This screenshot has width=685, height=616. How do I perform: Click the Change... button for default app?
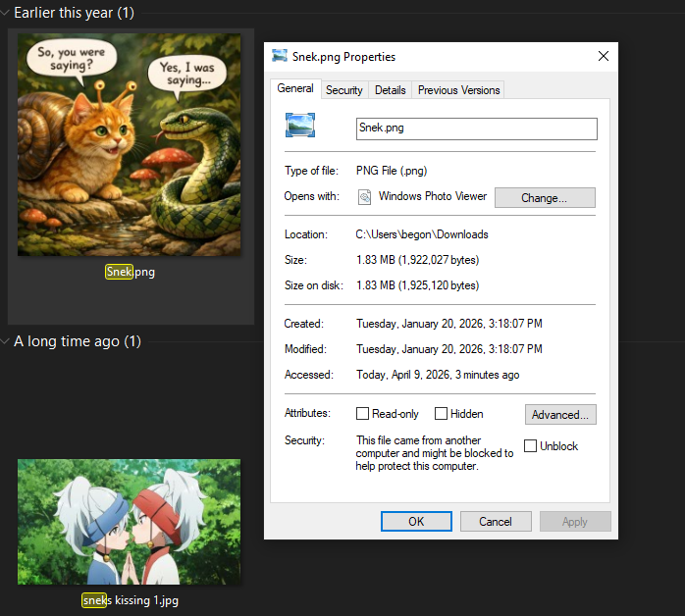click(545, 198)
